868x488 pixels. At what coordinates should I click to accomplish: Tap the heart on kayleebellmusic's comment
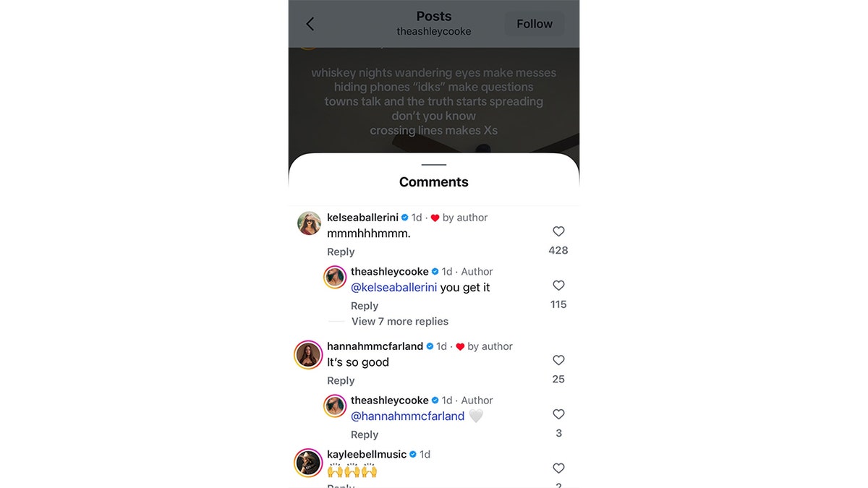[558, 468]
